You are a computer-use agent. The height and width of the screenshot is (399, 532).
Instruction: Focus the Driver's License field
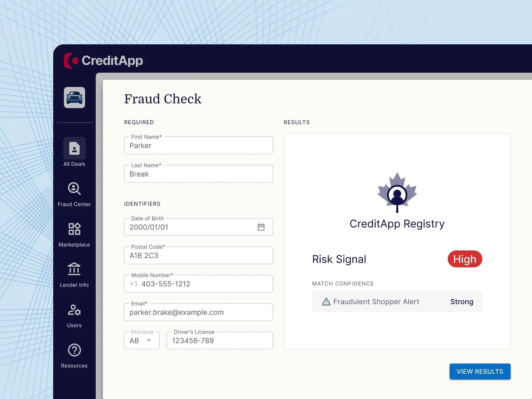click(x=220, y=340)
